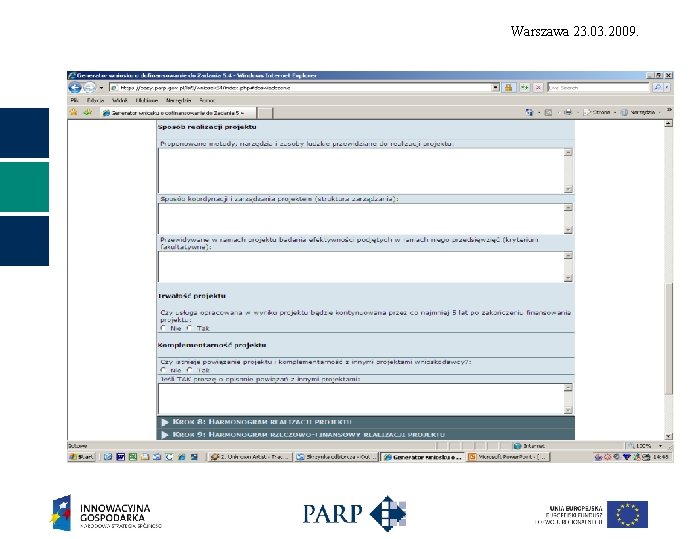The image size is (700, 539).
Task: Click the Generator wniosku taskbar button
Action: pos(422,457)
